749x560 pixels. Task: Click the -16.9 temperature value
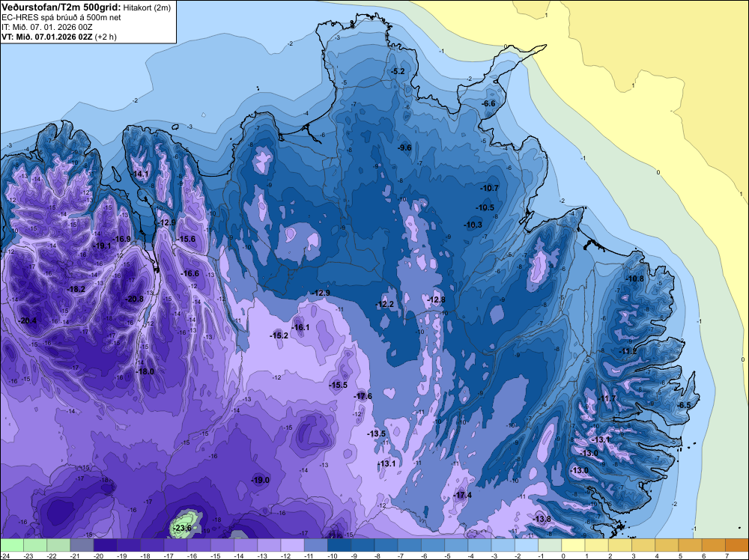pos(121,239)
